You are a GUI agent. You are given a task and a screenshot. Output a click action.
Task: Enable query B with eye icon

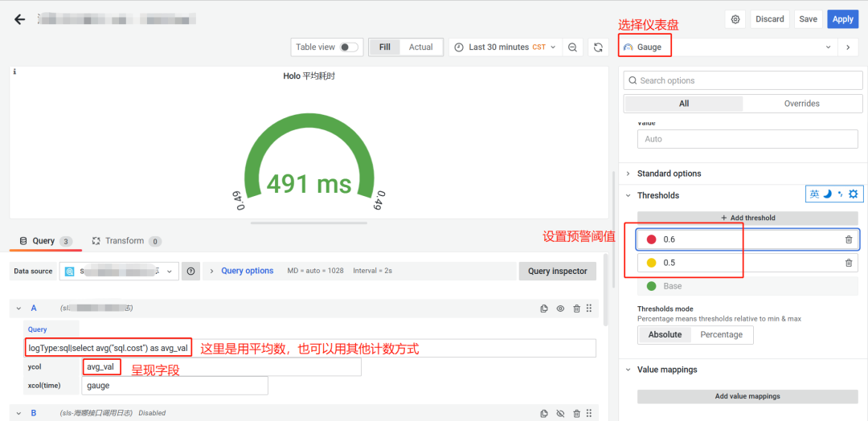click(x=560, y=413)
